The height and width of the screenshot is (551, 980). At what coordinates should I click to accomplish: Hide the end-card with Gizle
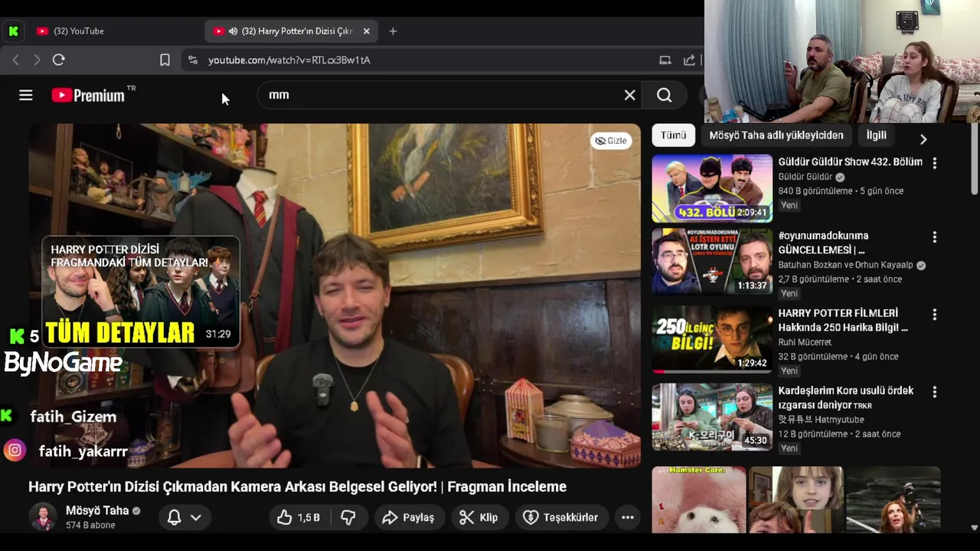(611, 141)
